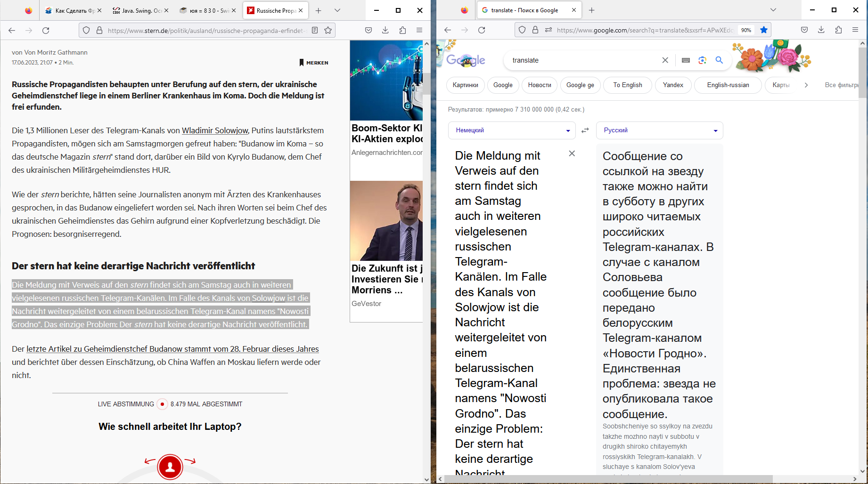The height and width of the screenshot is (484, 868).
Task: Select the Картинки search filter
Action: click(465, 85)
